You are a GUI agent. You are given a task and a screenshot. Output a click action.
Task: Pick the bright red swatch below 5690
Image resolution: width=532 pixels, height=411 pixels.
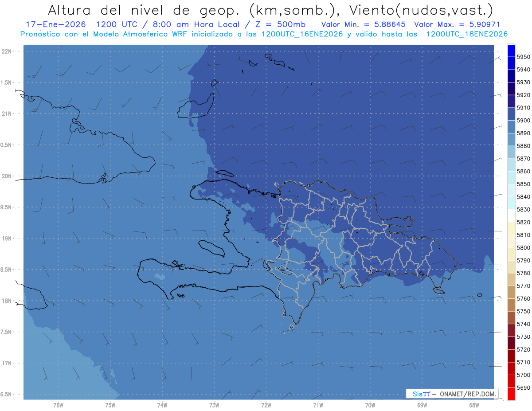click(x=511, y=394)
